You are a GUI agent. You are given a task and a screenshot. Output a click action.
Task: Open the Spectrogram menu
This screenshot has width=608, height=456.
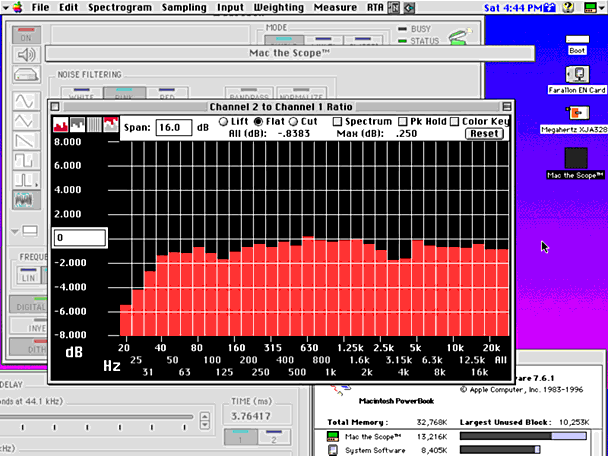pos(120,7)
